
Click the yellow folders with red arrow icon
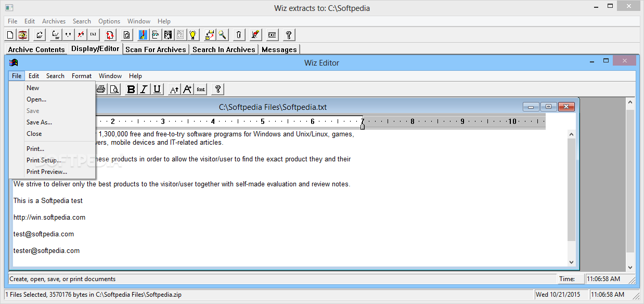click(x=210, y=35)
